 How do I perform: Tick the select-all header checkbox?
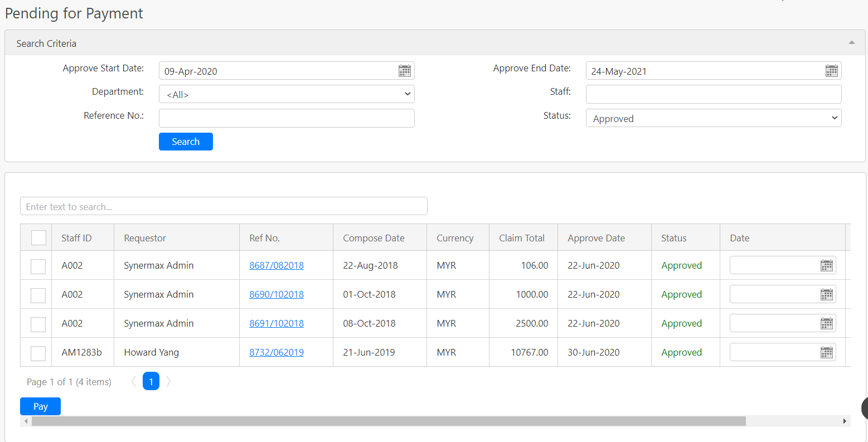[x=38, y=237]
